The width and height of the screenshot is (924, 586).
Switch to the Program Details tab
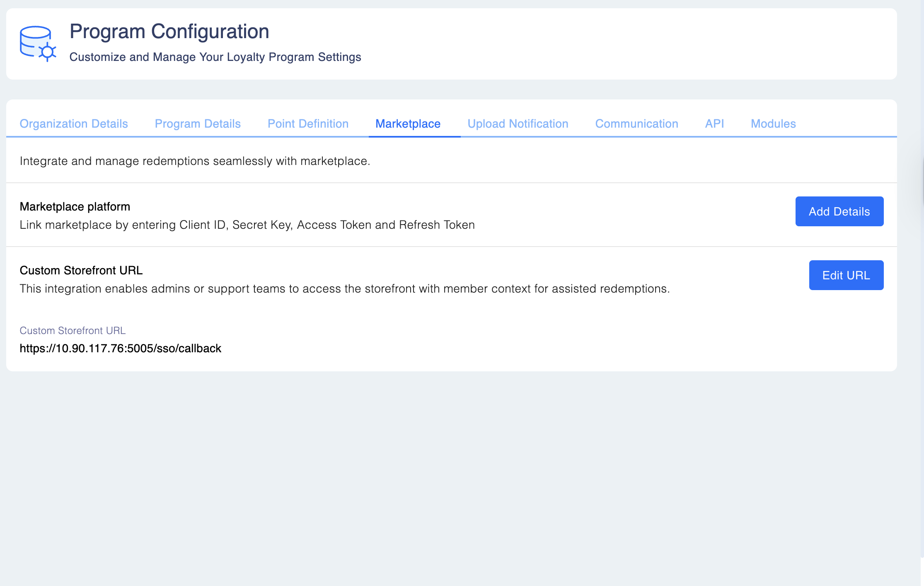(198, 123)
